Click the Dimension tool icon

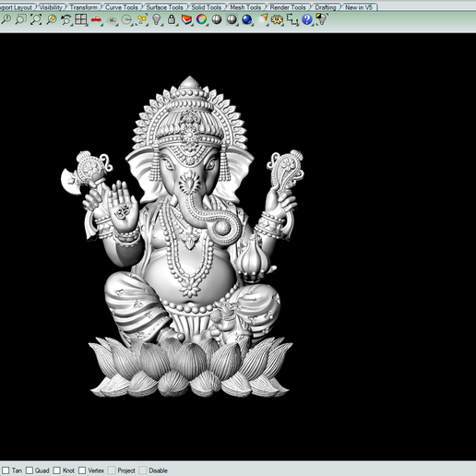pyautogui.click(x=292, y=19)
